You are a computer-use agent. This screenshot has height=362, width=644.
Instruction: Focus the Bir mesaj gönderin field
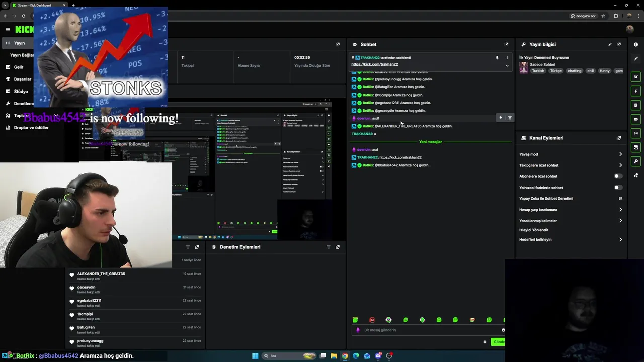(428, 330)
